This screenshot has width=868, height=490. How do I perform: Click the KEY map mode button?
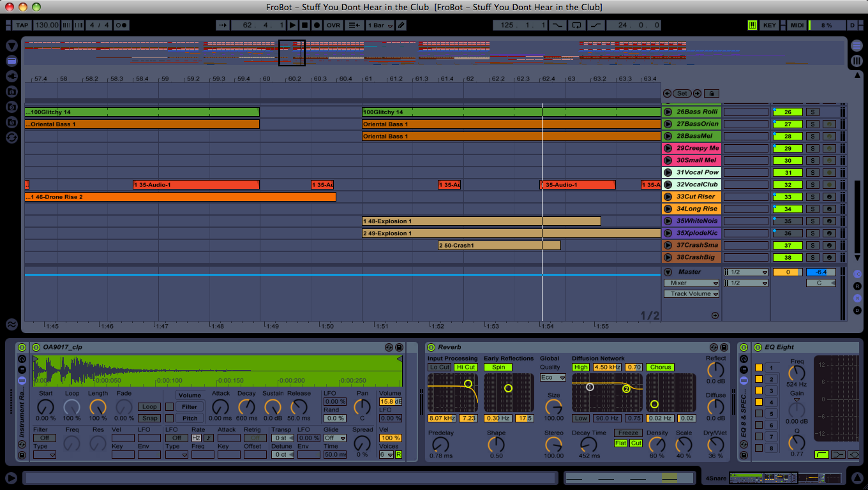[770, 26]
